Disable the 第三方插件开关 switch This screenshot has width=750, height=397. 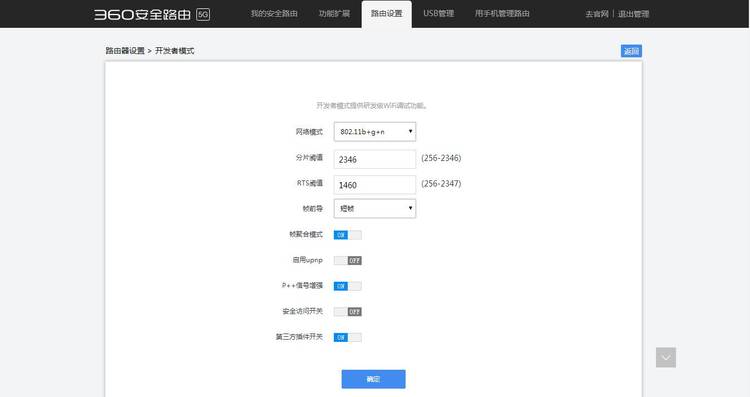click(348, 337)
